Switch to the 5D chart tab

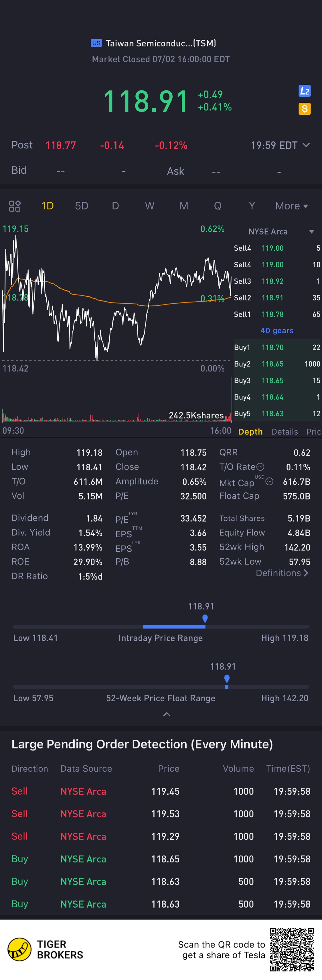click(82, 206)
